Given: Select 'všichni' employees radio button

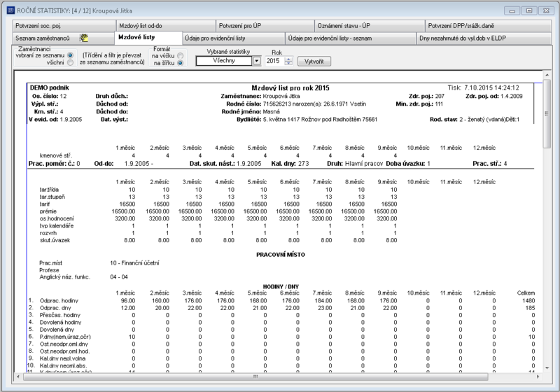Looking at the screenshot, I should point(70,62).
